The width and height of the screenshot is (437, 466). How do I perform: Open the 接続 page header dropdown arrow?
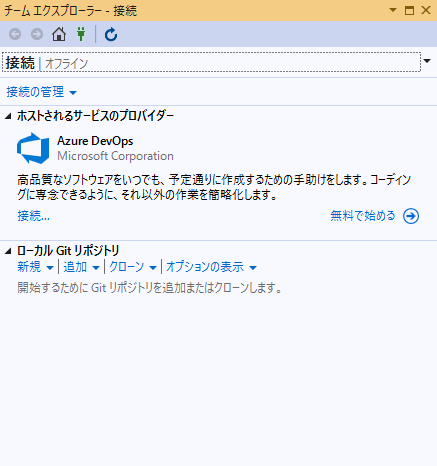click(427, 61)
